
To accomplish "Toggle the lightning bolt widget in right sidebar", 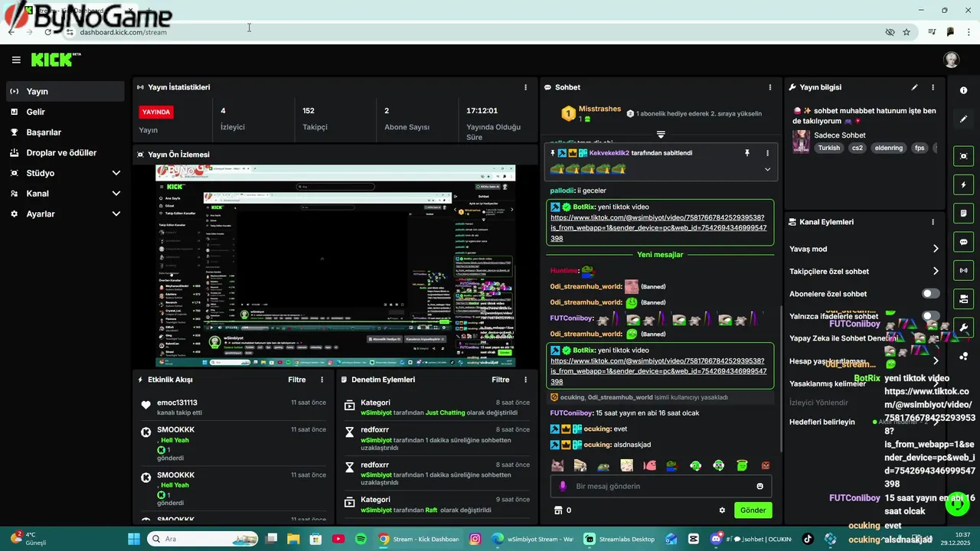I will [x=964, y=184].
